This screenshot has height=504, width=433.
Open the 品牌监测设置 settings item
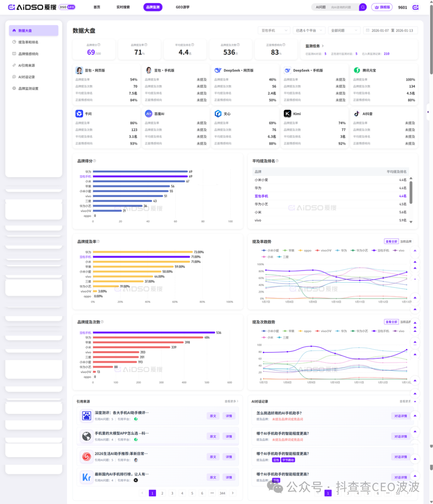click(28, 89)
